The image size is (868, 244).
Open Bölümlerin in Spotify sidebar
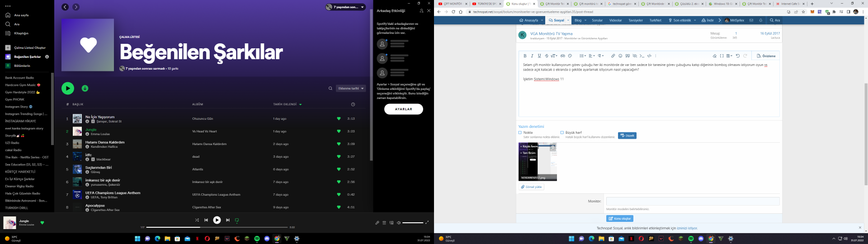coord(18,66)
